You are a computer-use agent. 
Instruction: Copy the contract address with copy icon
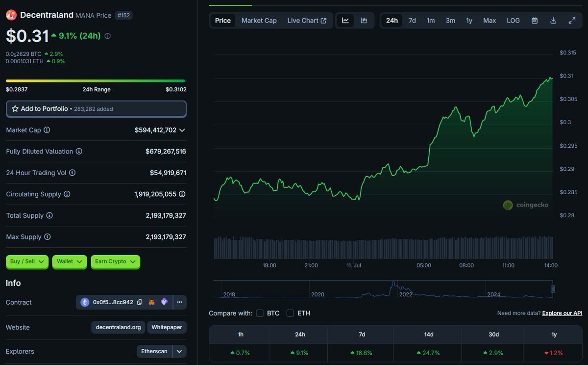[140, 302]
